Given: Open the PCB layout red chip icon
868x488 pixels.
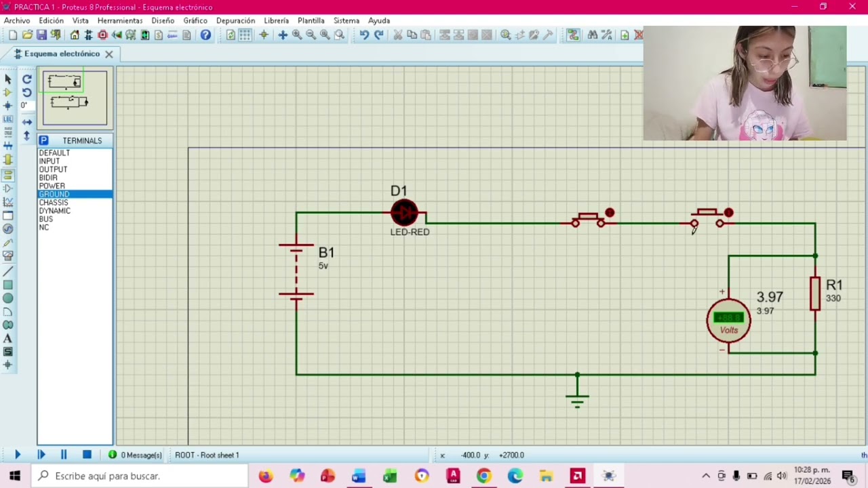Looking at the screenshot, I should (x=103, y=35).
